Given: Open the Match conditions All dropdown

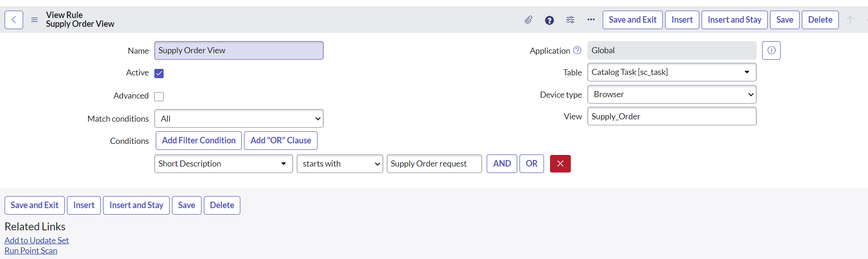Looking at the screenshot, I should [x=239, y=119].
